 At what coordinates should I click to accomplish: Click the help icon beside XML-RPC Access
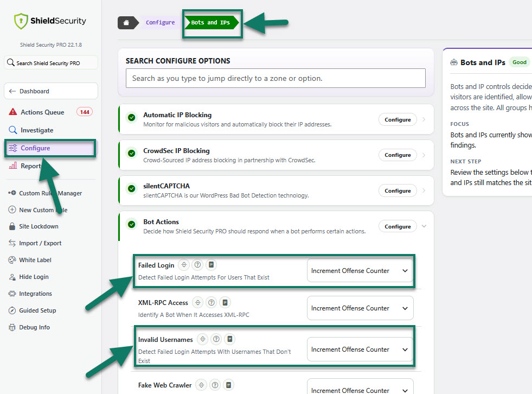(211, 302)
